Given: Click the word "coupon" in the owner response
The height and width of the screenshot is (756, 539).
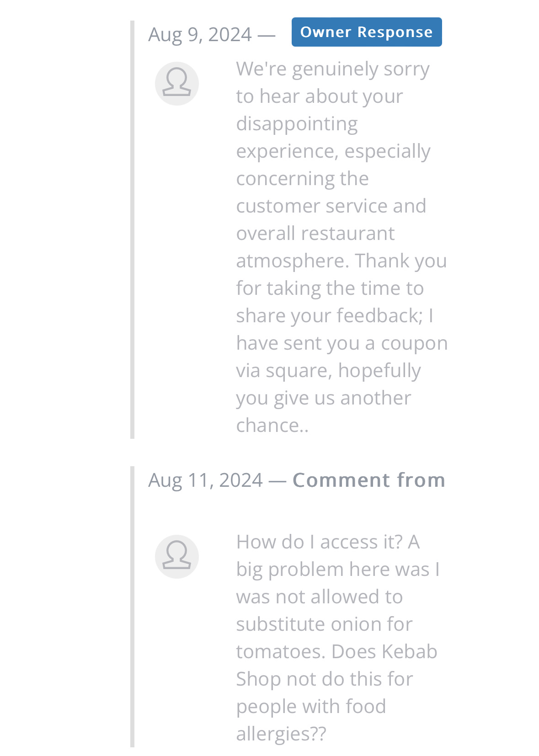Looking at the screenshot, I should pos(414,344).
